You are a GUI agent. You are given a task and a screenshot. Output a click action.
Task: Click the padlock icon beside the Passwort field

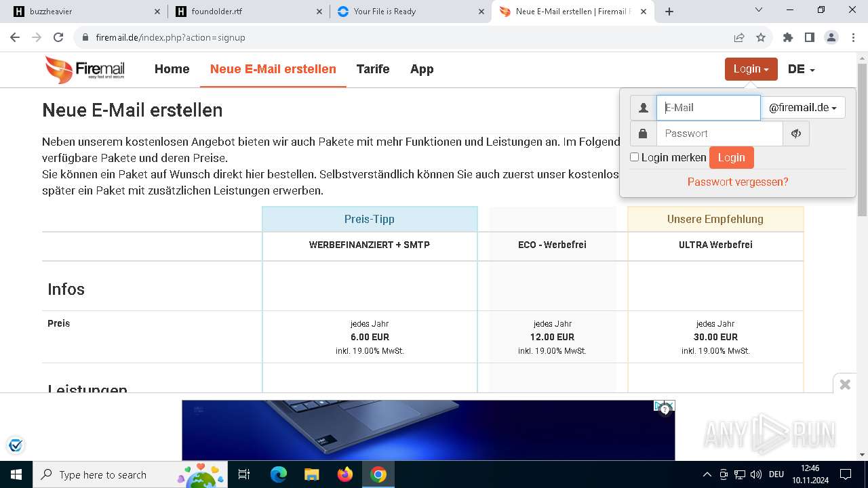pyautogui.click(x=643, y=134)
